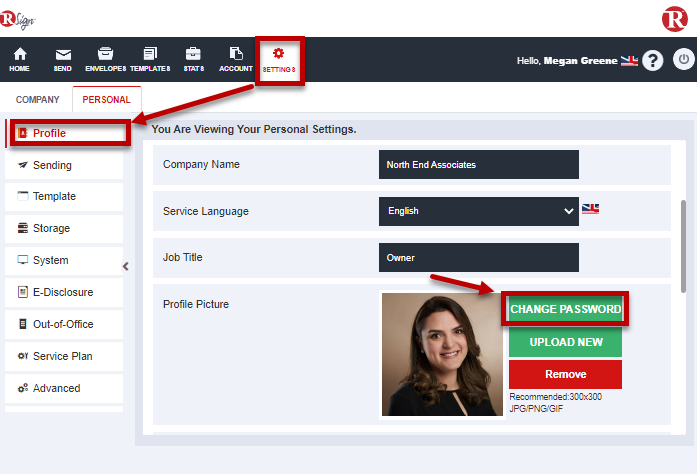Screen dimensions: 697x474
Task: Click the settings panel vertical scrollbar
Action: coord(683,247)
